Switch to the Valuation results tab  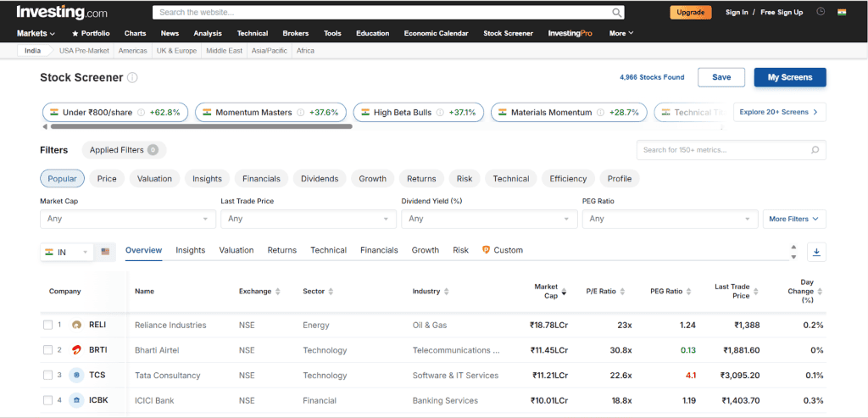pyautogui.click(x=236, y=250)
